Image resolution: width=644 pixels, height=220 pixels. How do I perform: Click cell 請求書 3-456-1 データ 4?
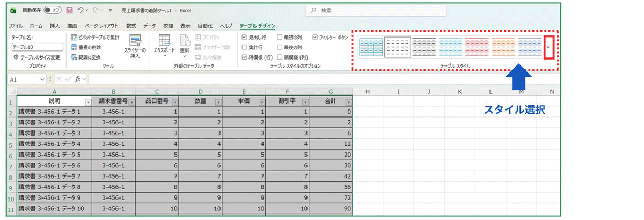[x=55, y=144]
